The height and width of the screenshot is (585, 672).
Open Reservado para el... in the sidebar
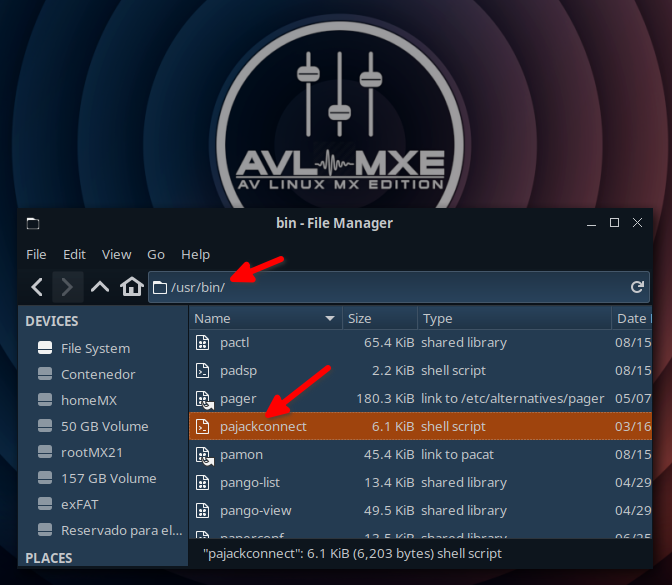[122, 531]
